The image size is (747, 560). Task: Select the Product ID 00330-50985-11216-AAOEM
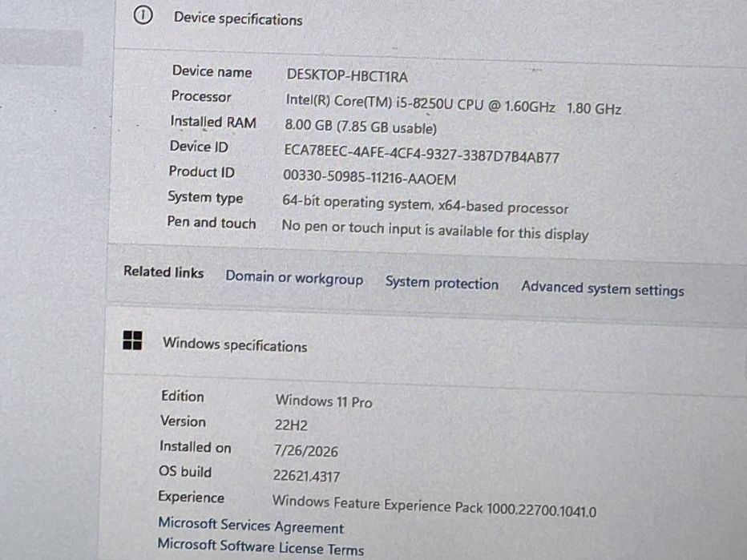(369, 177)
